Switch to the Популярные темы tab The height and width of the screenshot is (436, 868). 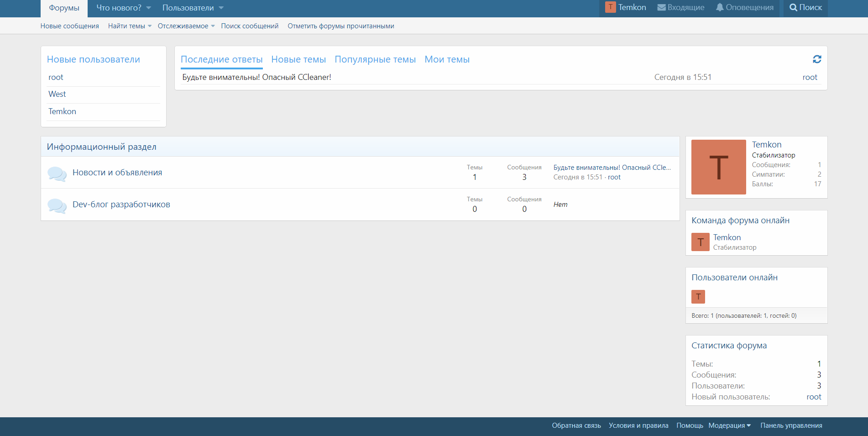click(375, 59)
